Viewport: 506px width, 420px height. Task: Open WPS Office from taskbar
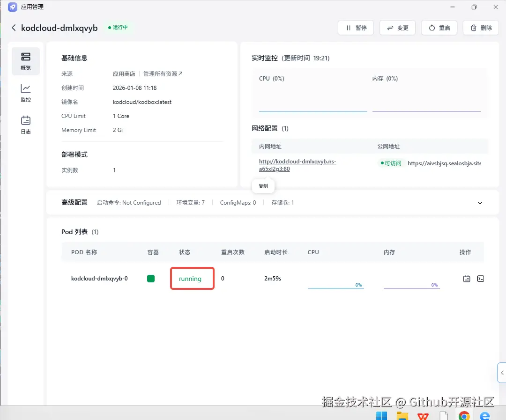tap(423, 416)
